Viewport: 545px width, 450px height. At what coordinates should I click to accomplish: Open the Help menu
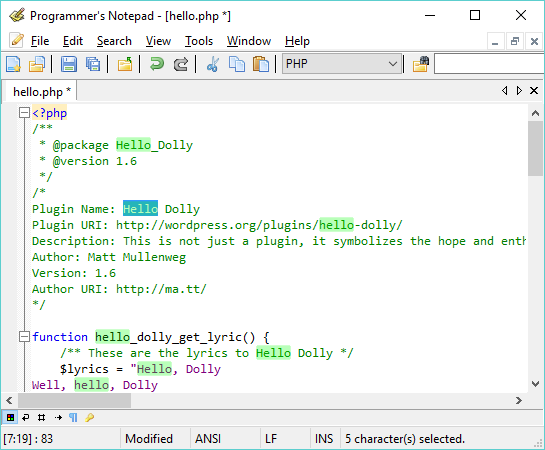coord(297,41)
